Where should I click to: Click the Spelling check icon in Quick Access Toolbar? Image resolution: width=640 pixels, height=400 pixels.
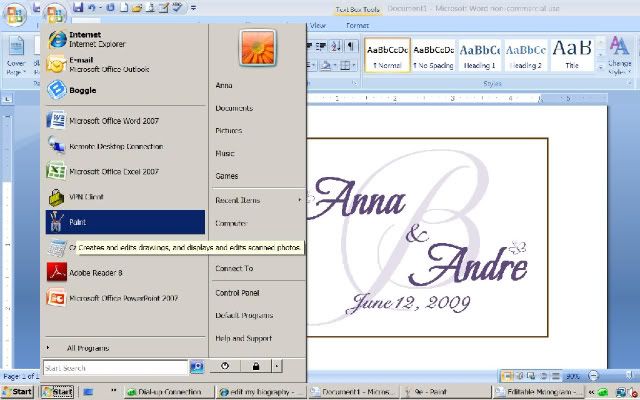(x=177, y=7)
